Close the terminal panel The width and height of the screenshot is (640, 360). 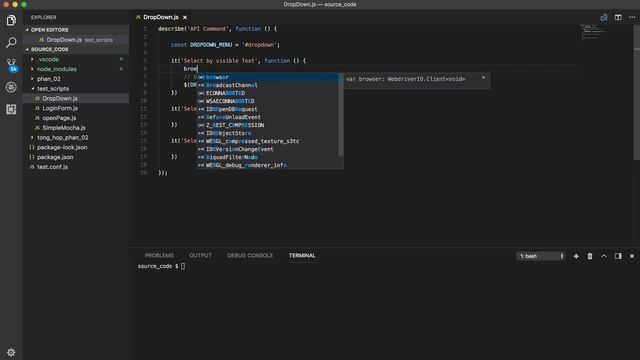(632, 256)
